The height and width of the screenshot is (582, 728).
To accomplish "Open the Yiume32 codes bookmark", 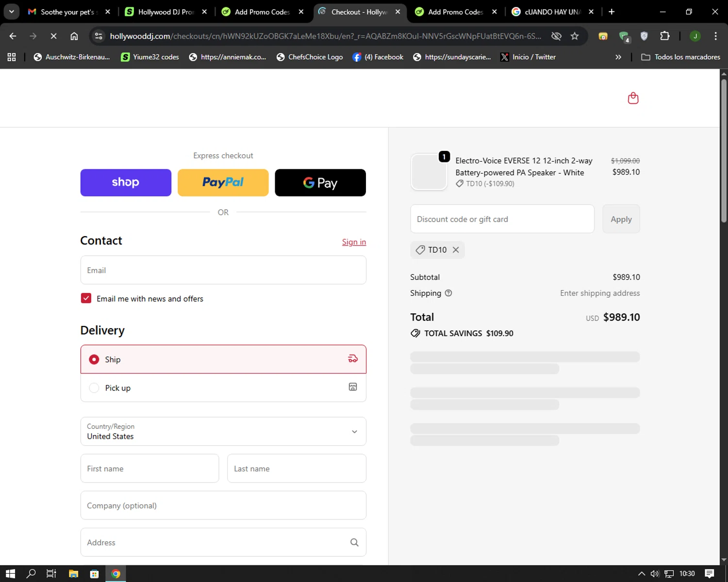I will click(x=150, y=57).
